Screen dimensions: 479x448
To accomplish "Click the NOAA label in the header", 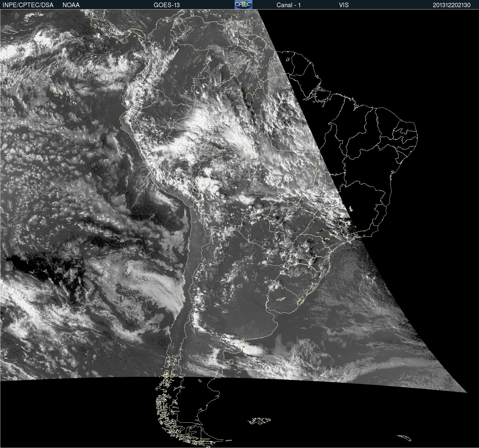I will [71, 5].
